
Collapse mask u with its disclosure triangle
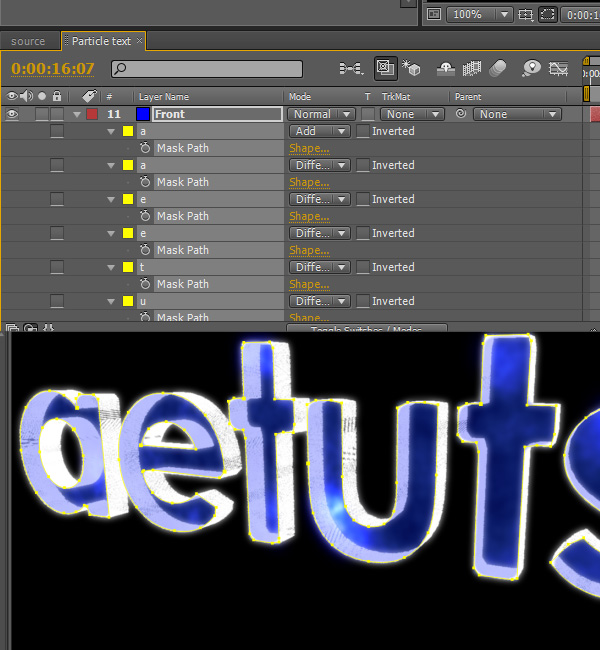(x=111, y=301)
